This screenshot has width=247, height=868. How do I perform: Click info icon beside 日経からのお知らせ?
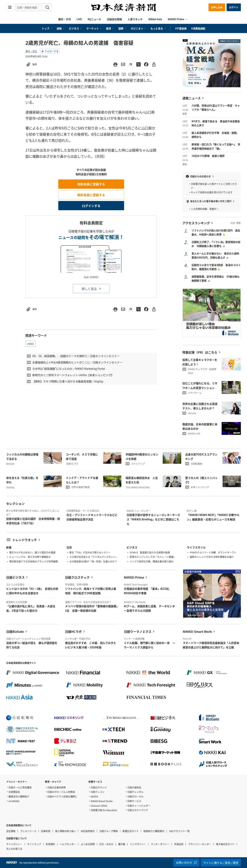(187, 176)
